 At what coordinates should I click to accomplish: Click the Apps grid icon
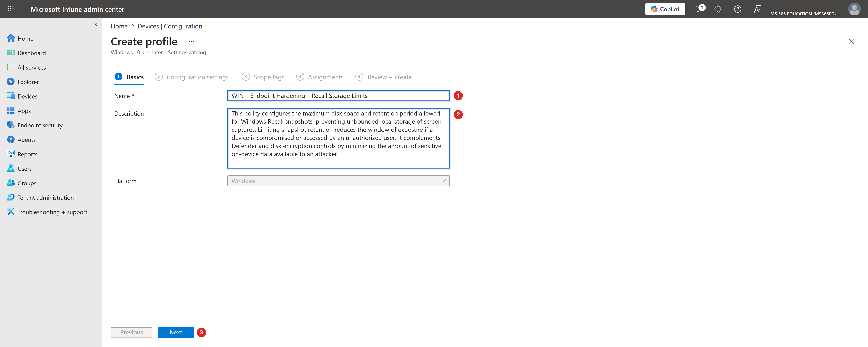[x=11, y=111]
